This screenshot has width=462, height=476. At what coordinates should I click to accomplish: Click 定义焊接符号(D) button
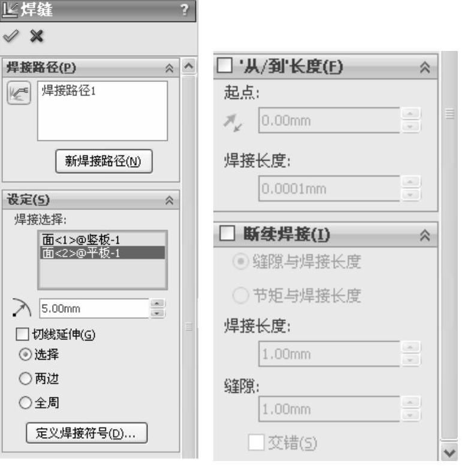[87, 433]
